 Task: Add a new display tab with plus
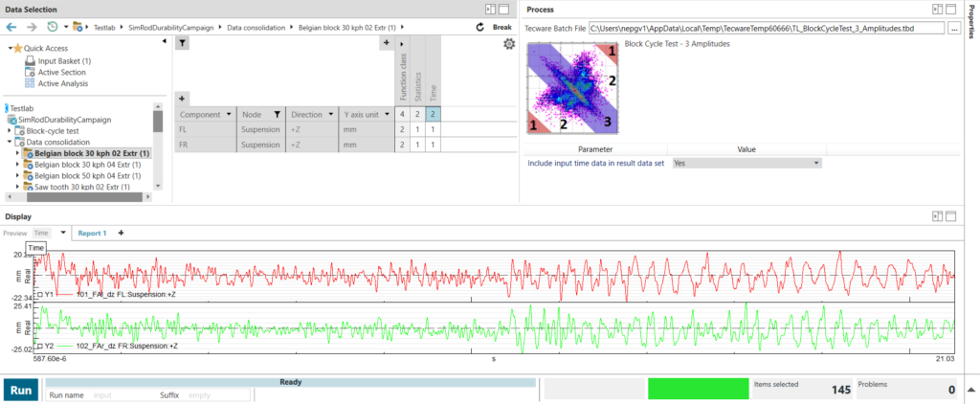(x=121, y=233)
